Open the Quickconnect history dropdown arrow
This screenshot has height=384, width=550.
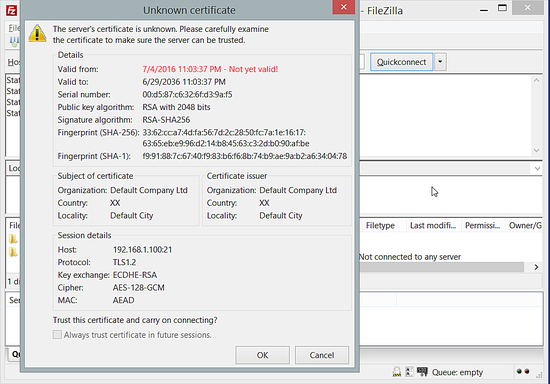click(440, 62)
